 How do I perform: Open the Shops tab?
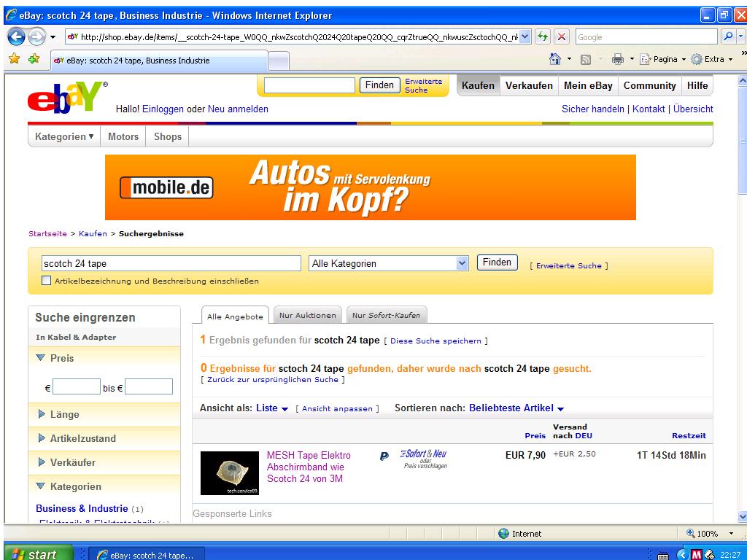coord(168,136)
